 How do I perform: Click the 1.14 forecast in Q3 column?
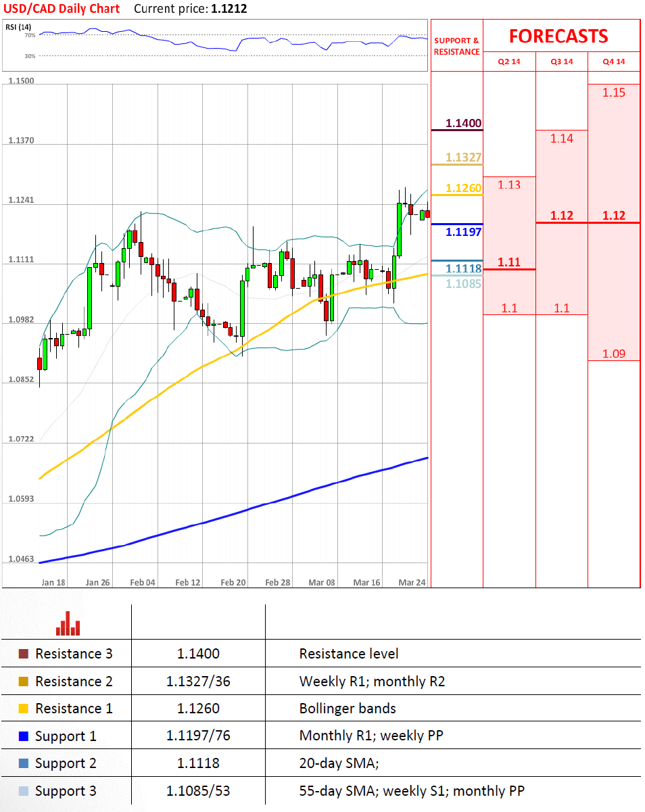tap(561, 139)
